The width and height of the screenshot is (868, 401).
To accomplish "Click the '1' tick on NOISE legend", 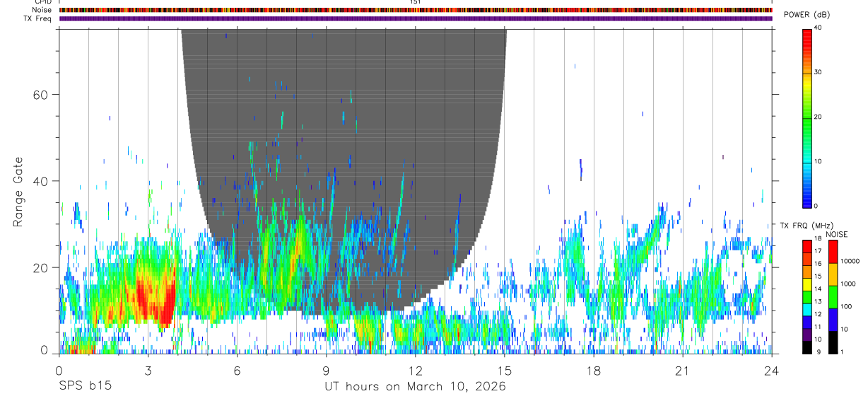I will pos(841,351).
